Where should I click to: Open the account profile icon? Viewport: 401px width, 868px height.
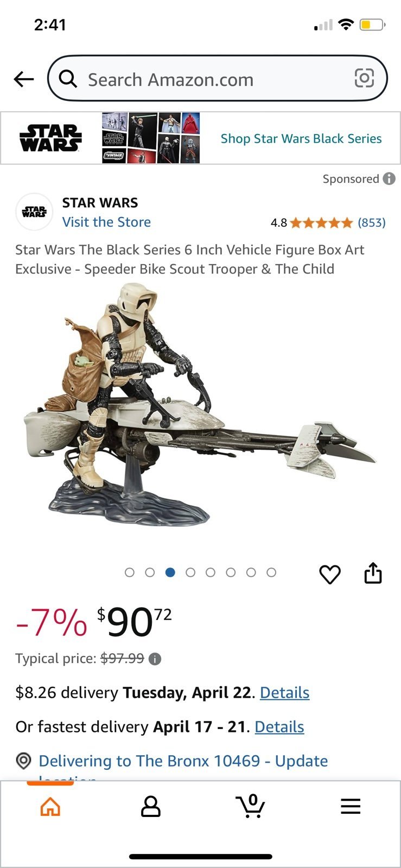(151, 807)
